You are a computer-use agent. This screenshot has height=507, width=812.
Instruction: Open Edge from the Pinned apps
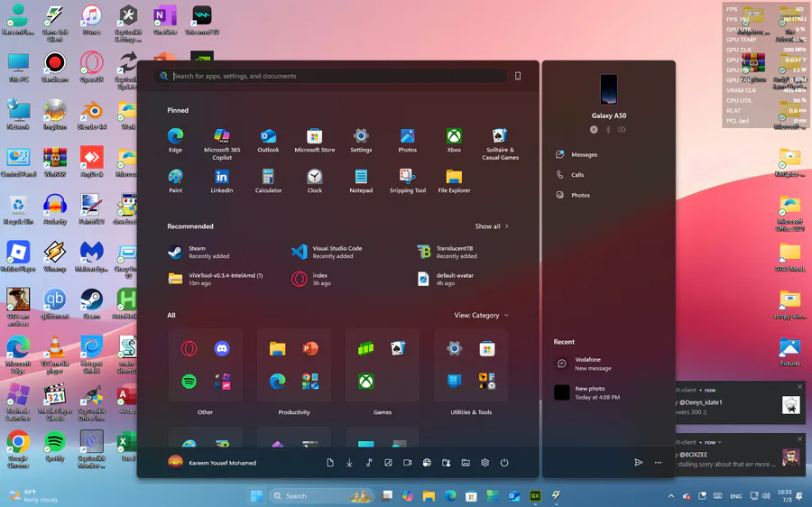(176, 141)
